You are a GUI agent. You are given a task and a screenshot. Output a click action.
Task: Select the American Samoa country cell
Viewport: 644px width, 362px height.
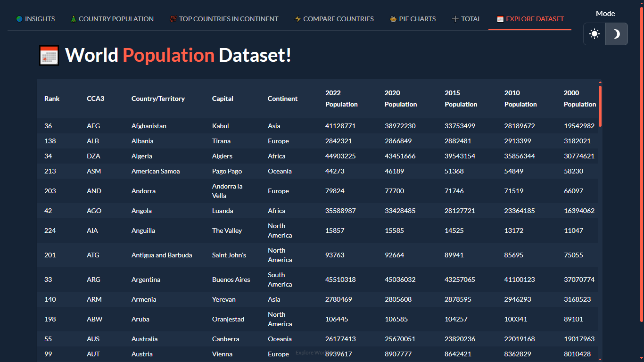tap(156, 171)
